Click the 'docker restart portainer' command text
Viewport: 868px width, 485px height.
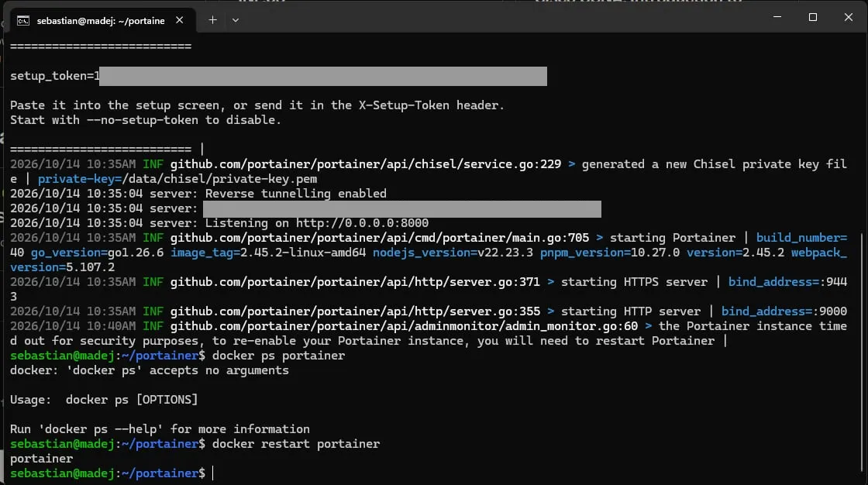(295, 444)
